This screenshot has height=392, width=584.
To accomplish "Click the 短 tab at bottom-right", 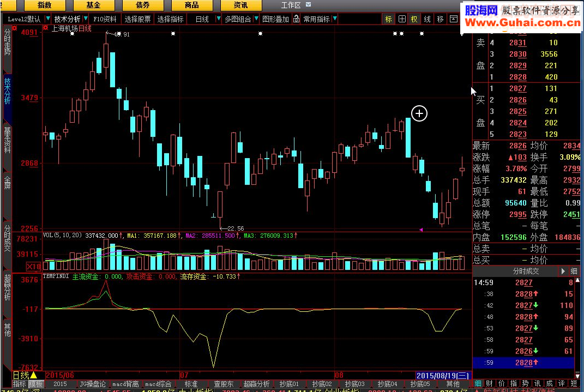I will click(x=574, y=383).
